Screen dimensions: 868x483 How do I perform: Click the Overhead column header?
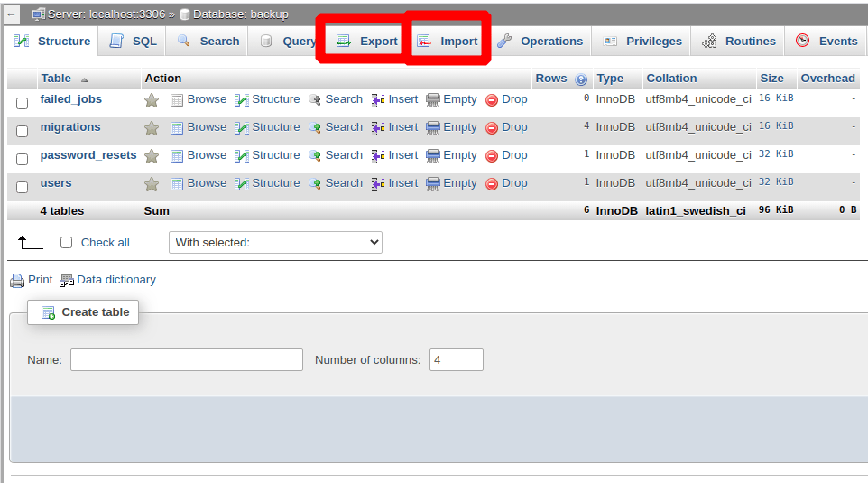(x=827, y=79)
